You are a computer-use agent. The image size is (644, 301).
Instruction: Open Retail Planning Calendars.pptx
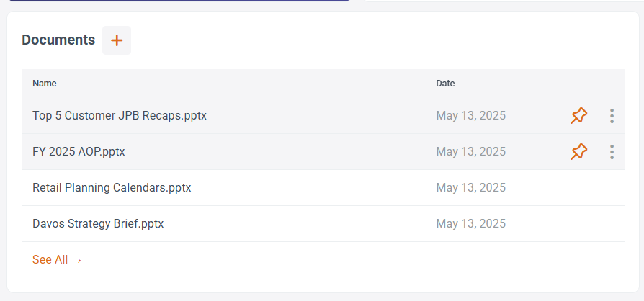[x=112, y=188]
